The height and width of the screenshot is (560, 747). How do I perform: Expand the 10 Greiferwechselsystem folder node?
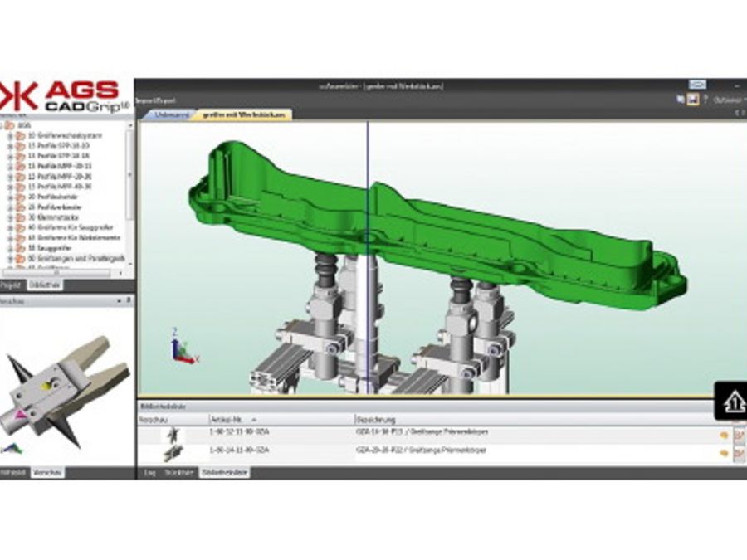point(10,136)
